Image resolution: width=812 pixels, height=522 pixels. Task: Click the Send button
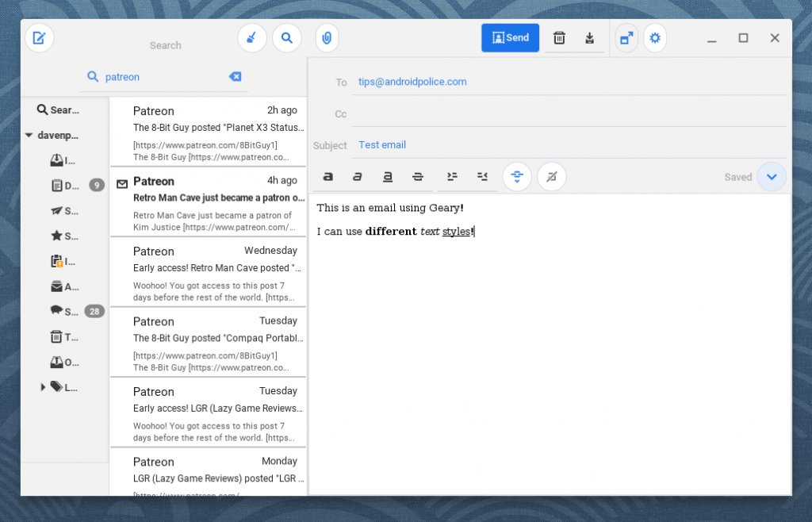(510, 37)
